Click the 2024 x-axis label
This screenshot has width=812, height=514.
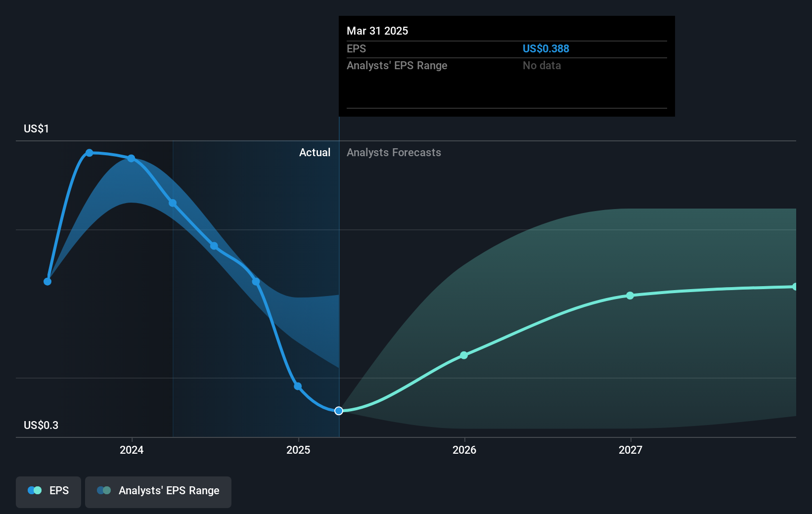tap(132, 450)
